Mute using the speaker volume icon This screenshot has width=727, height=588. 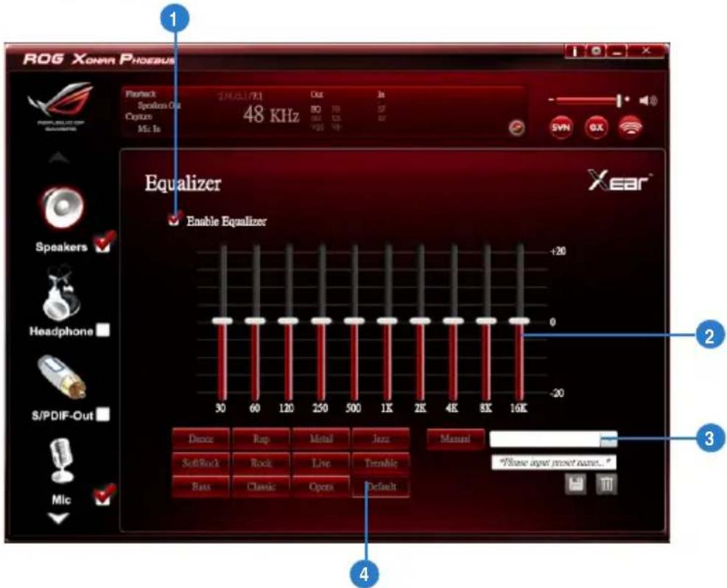pyautogui.click(x=647, y=100)
